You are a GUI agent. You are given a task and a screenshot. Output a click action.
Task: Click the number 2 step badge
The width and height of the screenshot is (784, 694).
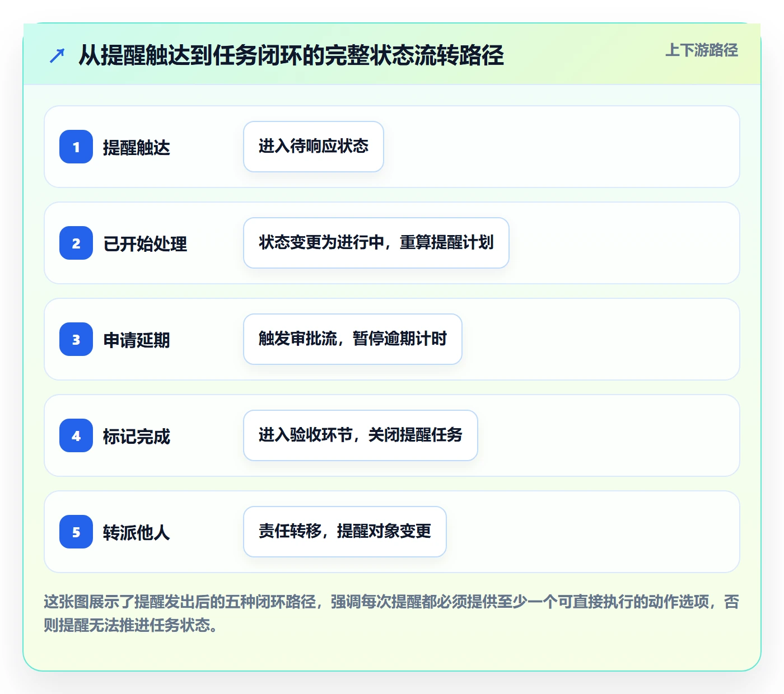pos(76,243)
